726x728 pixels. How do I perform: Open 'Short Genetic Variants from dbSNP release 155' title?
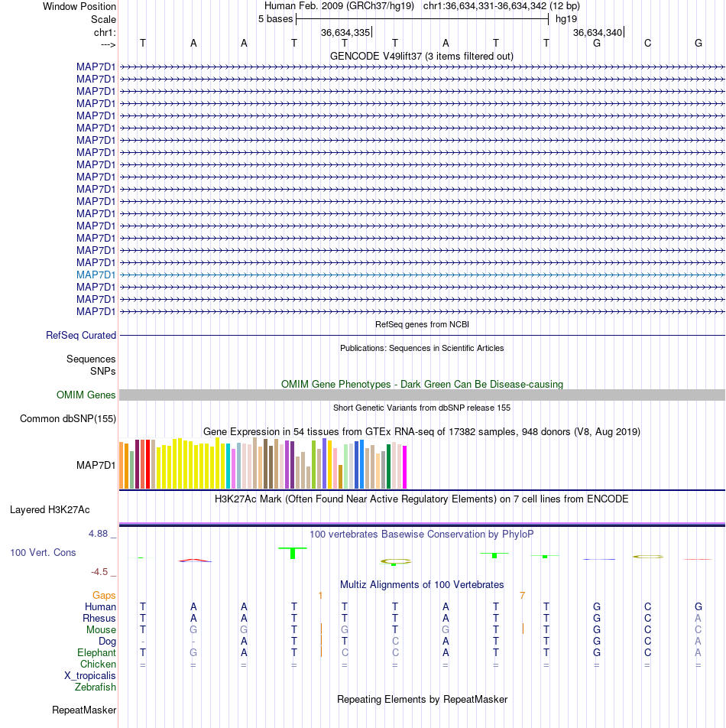(422, 408)
